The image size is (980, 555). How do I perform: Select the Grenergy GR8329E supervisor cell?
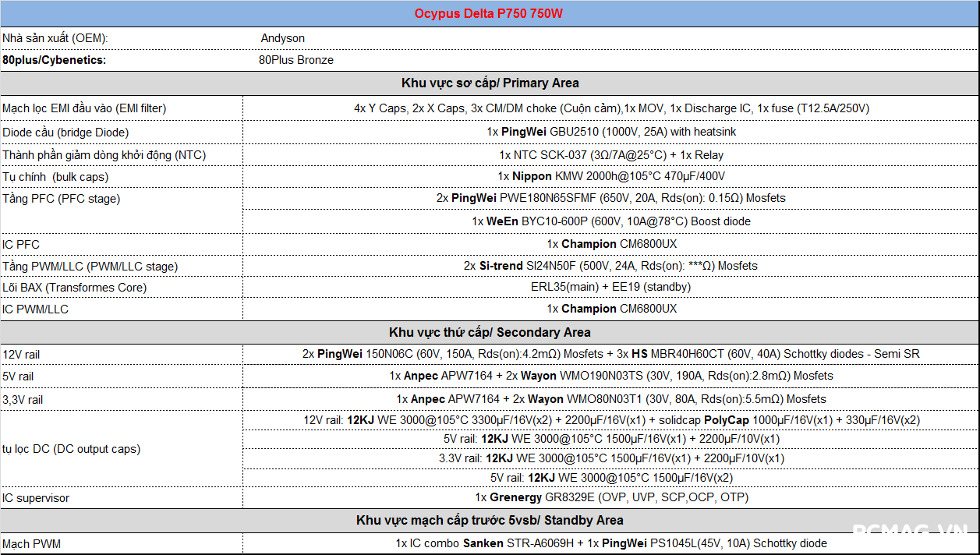coord(610,497)
